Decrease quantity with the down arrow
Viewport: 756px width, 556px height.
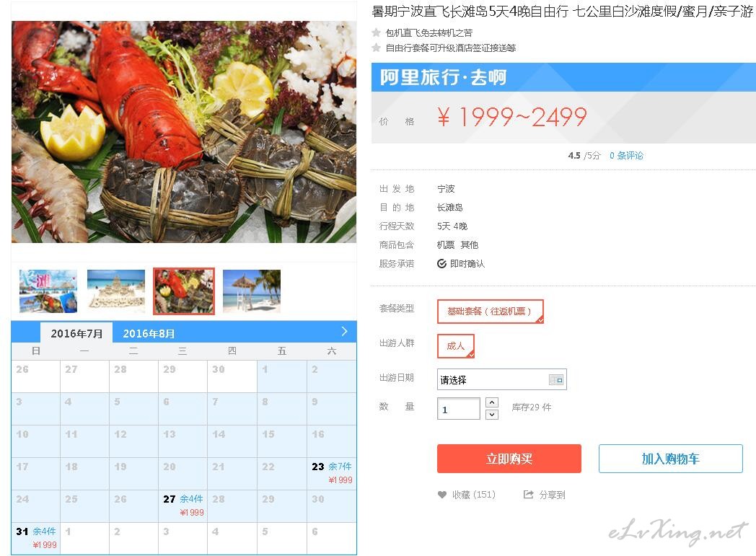tap(492, 415)
